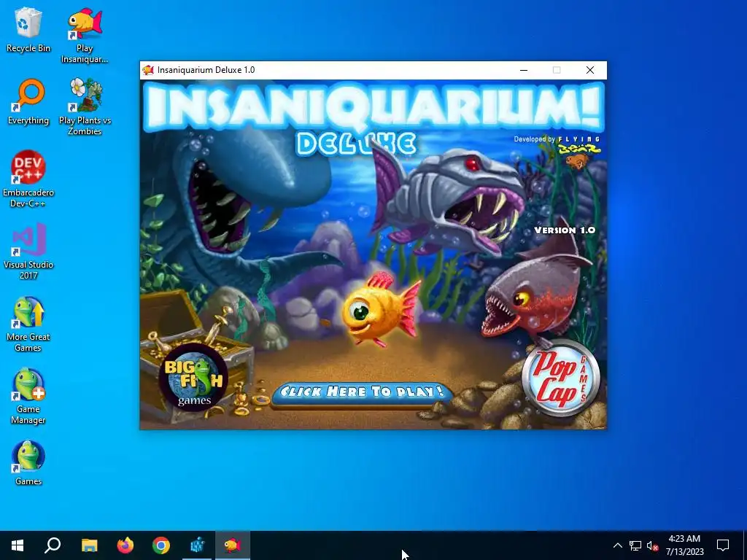Select the More Great Games desktop icon
This screenshot has width=747, height=560.
click(28, 324)
